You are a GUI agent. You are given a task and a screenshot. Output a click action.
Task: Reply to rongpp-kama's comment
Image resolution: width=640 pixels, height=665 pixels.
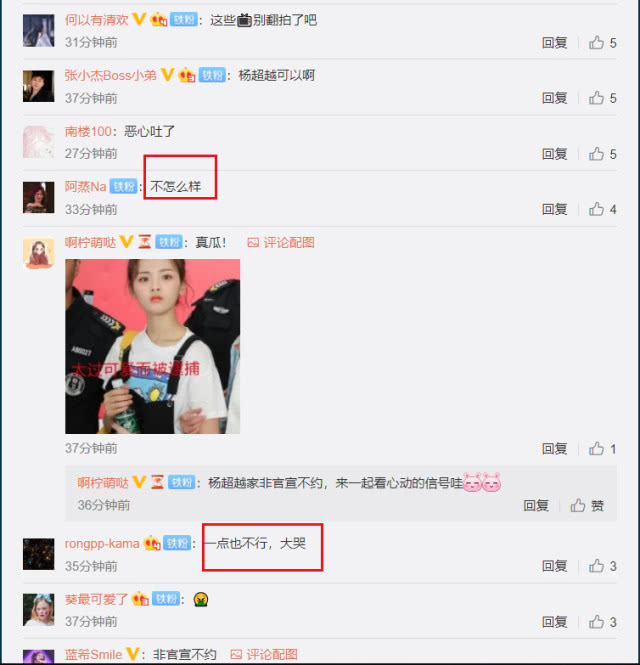(554, 566)
